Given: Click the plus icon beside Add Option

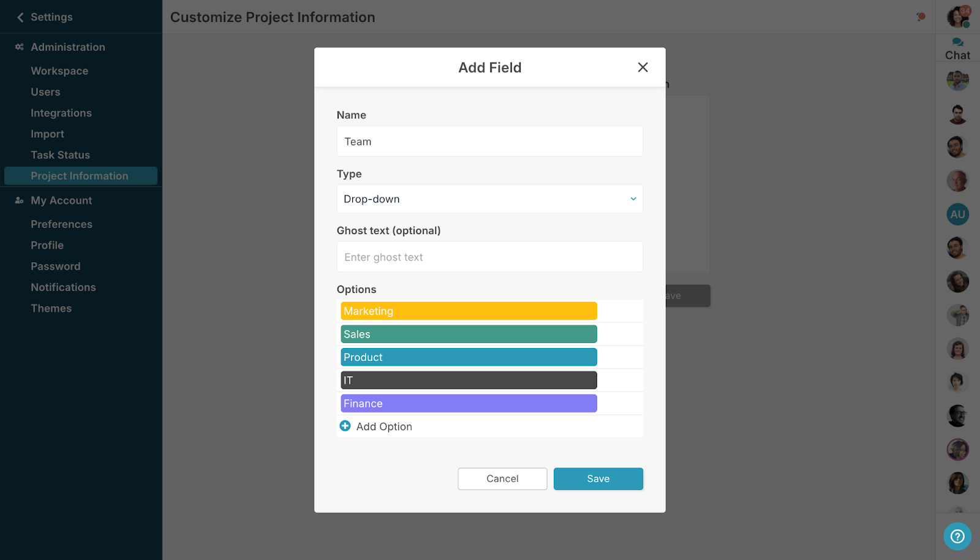Looking at the screenshot, I should pos(345,425).
